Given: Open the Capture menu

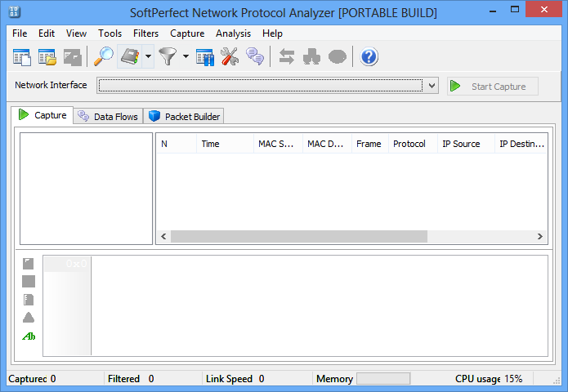Looking at the screenshot, I should (x=187, y=33).
